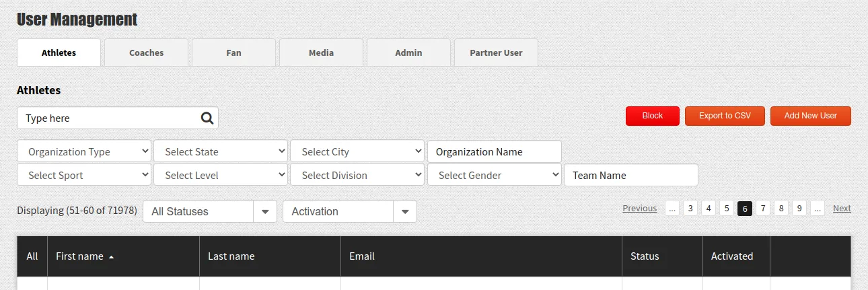Open the All Statuses dropdown arrow

(x=265, y=211)
